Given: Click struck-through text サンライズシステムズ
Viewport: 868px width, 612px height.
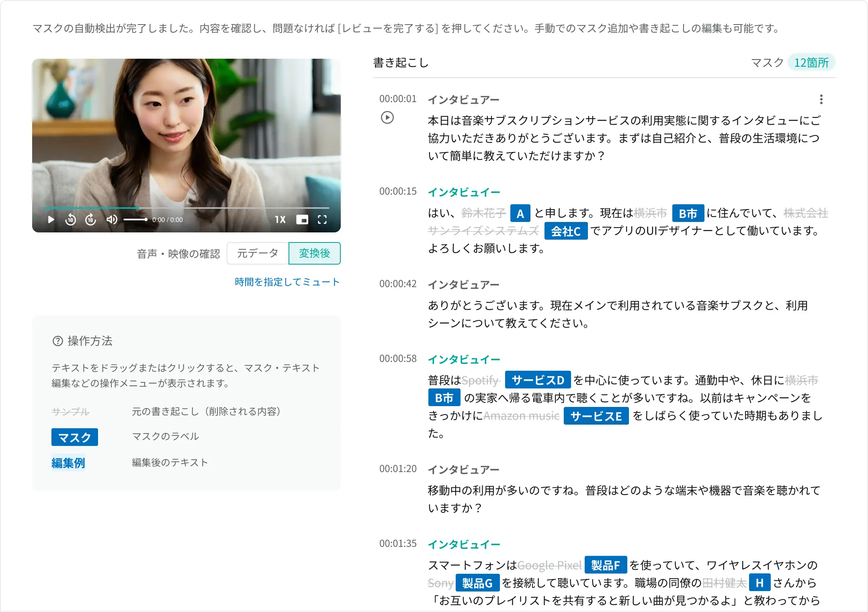Looking at the screenshot, I should coord(483,231).
